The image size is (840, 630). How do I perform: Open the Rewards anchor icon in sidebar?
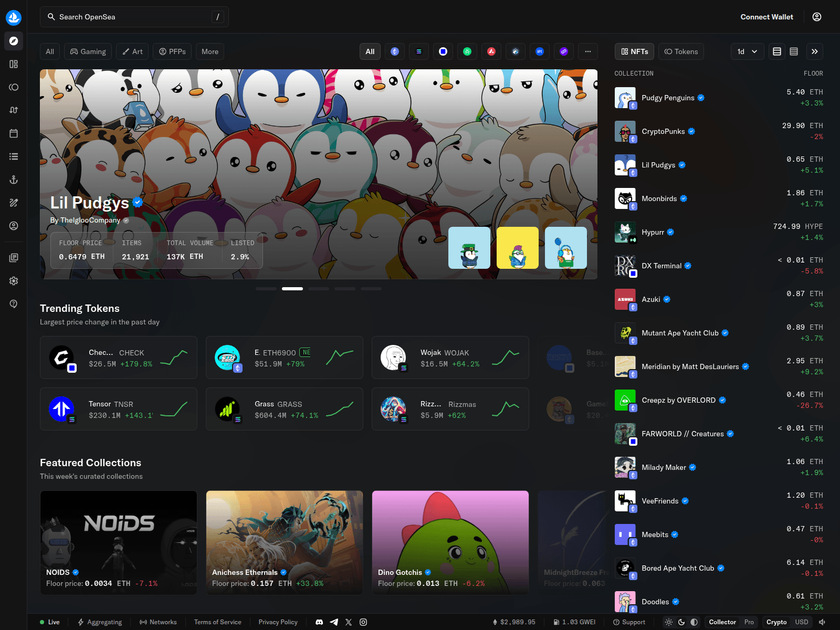click(14, 180)
